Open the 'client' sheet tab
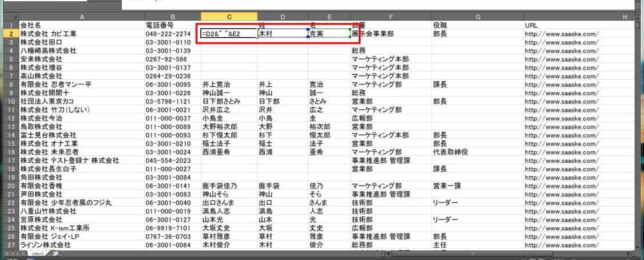The width and height of the screenshot is (644, 260). pyautogui.click(x=37, y=254)
